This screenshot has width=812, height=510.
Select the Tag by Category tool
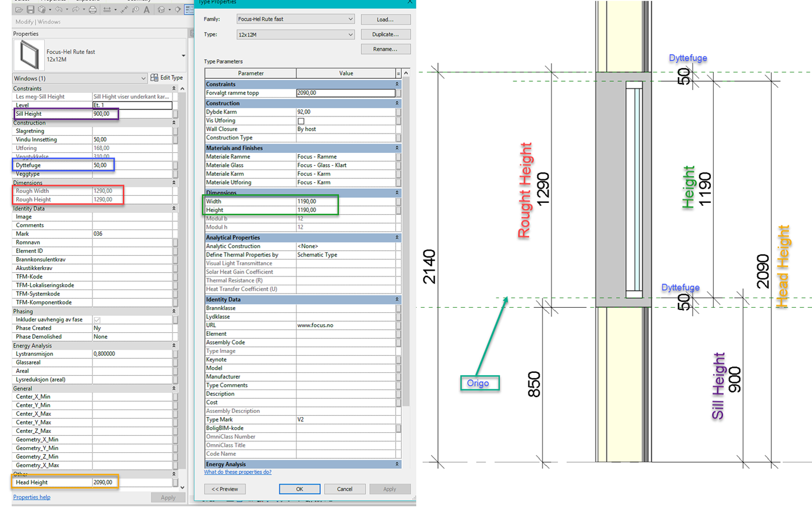click(x=136, y=9)
